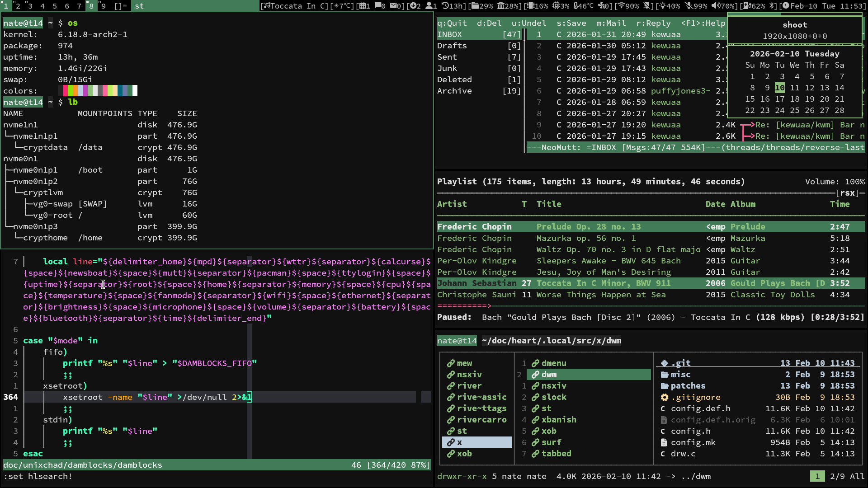Click the chat bubble news count icon
The image size is (868, 488).
tap(377, 6)
